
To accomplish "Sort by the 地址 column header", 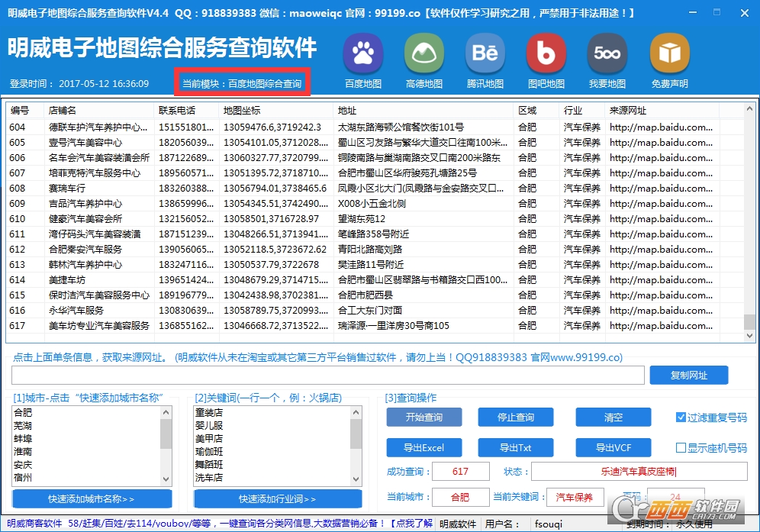I will [x=423, y=111].
